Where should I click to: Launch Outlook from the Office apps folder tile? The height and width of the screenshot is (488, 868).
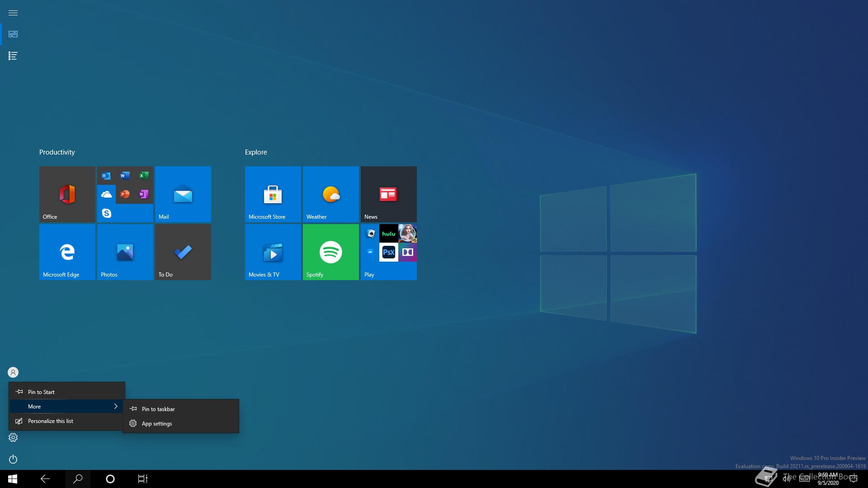(x=106, y=175)
